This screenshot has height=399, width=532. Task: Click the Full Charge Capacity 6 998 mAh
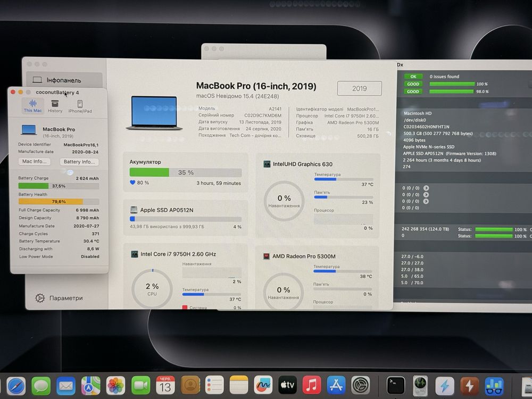coord(88,210)
